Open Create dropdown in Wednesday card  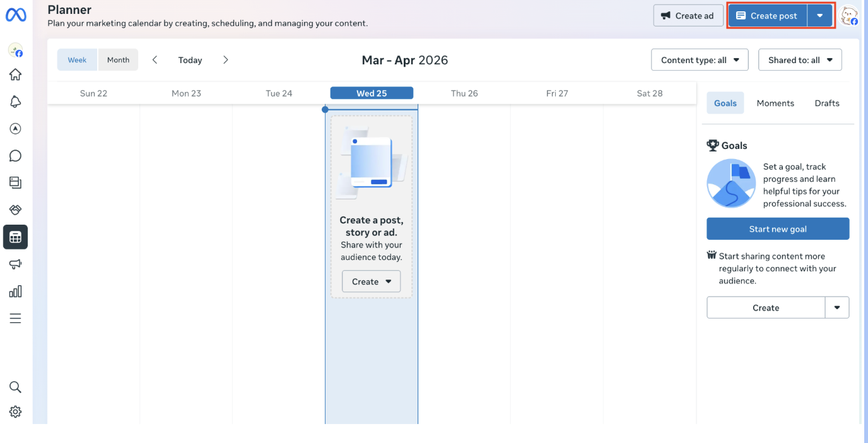pyautogui.click(x=372, y=281)
